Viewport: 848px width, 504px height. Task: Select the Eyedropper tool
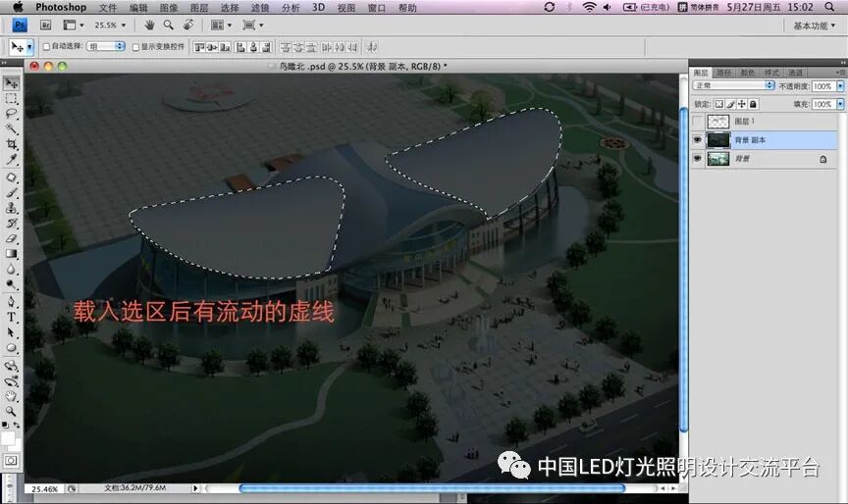point(12,160)
